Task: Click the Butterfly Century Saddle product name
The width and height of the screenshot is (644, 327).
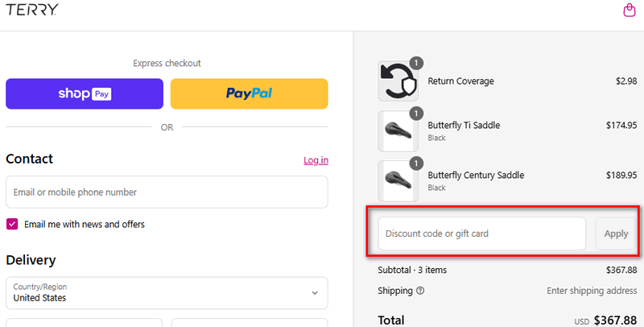Action: pyautogui.click(x=476, y=175)
